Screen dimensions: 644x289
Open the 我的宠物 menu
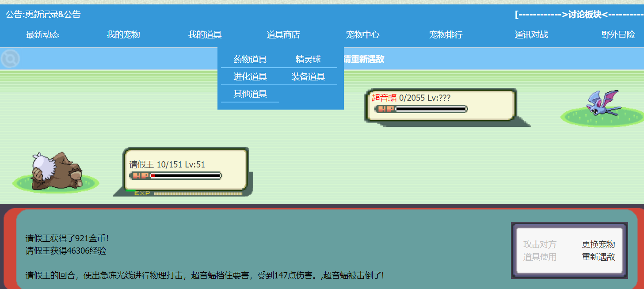click(123, 34)
